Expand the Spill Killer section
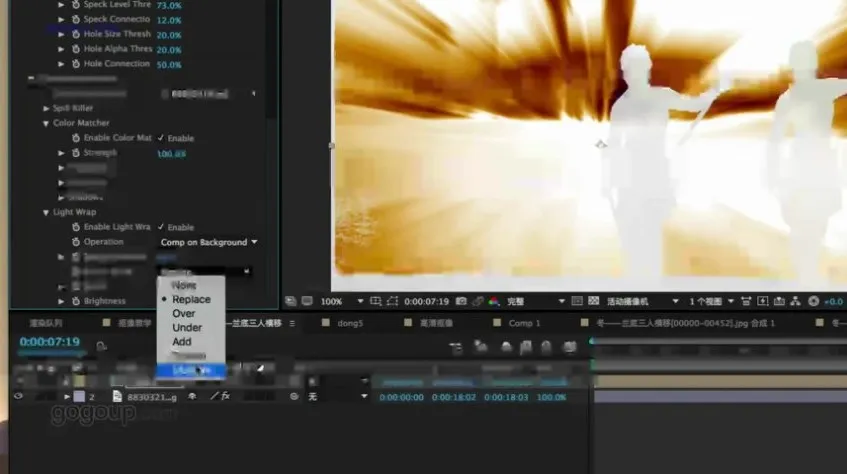Viewport: 847px width, 474px height. (46, 108)
